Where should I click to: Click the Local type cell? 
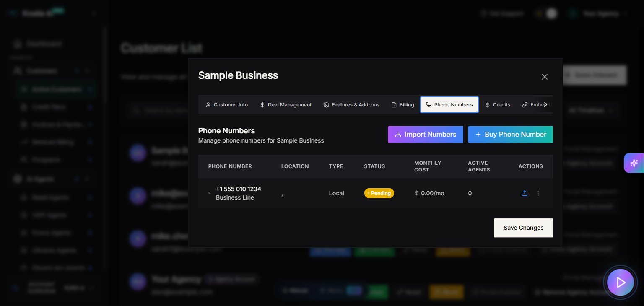[337, 193]
